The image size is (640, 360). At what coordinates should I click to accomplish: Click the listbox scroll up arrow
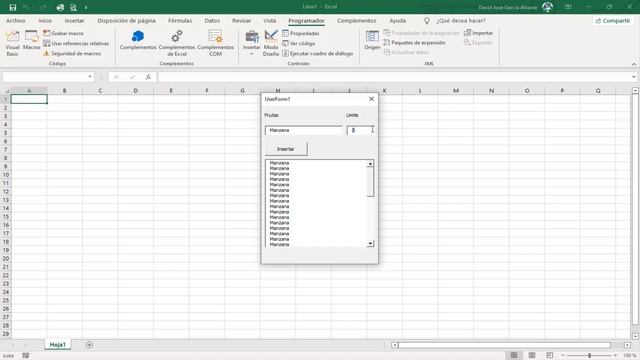tap(370, 164)
